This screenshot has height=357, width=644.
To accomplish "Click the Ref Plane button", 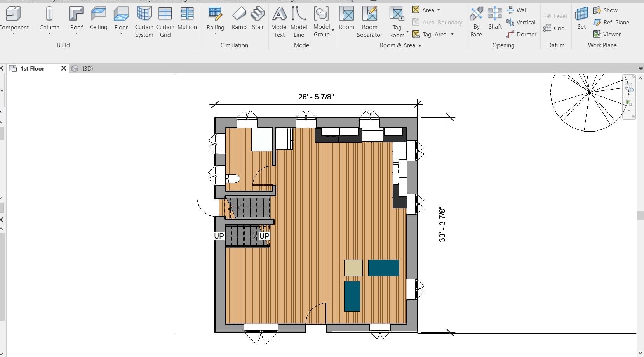I will (x=611, y=23).
